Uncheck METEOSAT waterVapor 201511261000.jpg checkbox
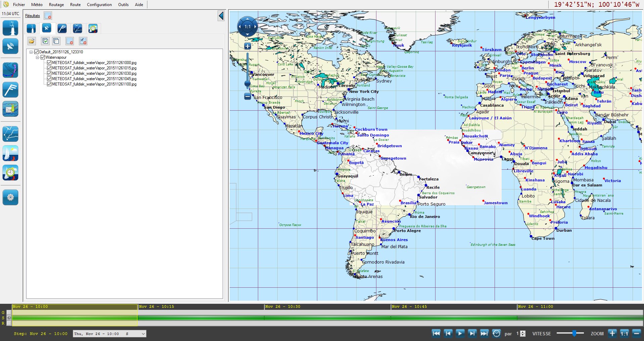The height and width of the screenshot is (341, 644). pos(49,63)
